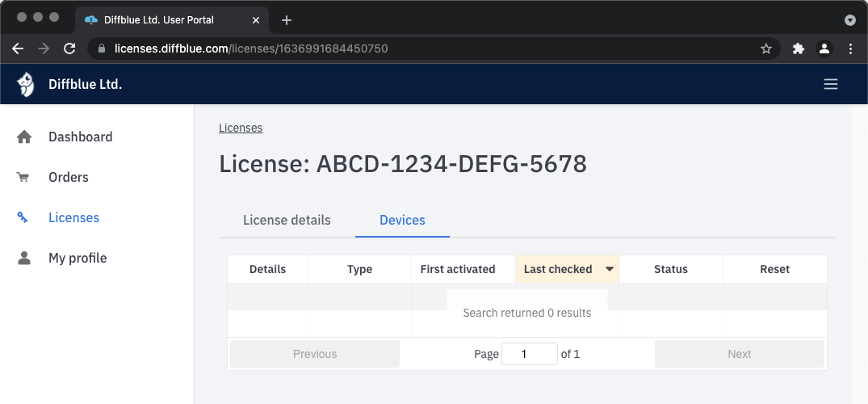
Task: Click the My profile person icon
Action: coord(24,259)
